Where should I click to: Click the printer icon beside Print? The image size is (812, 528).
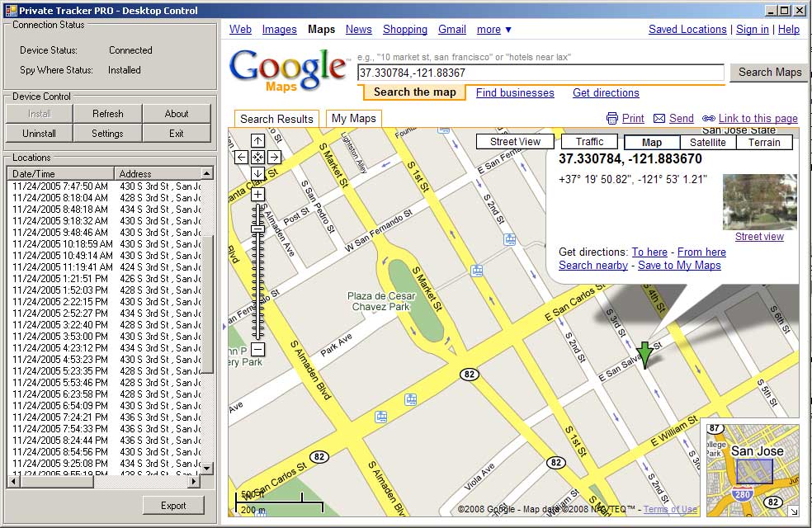(x=612, y=119)
